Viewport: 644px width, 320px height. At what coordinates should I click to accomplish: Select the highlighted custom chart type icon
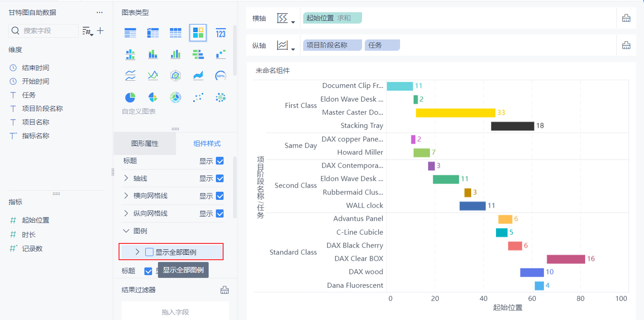tap(198, 33)
